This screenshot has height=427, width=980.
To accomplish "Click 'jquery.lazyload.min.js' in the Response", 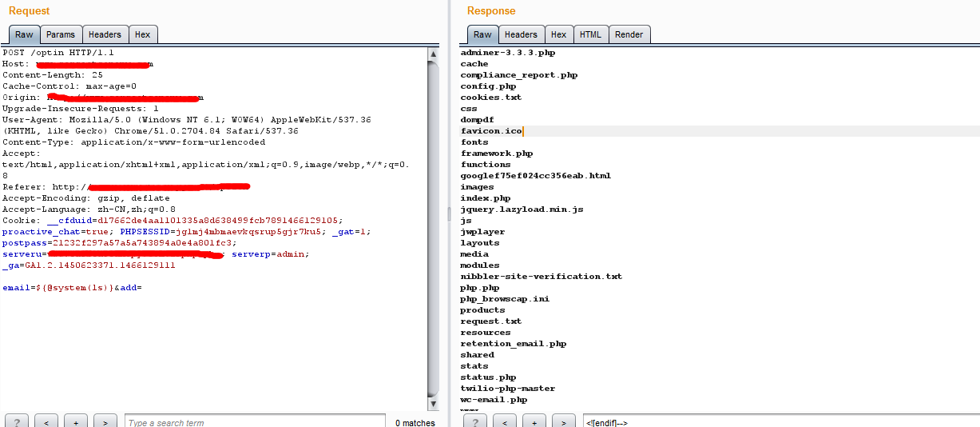I will pos(522,210).
